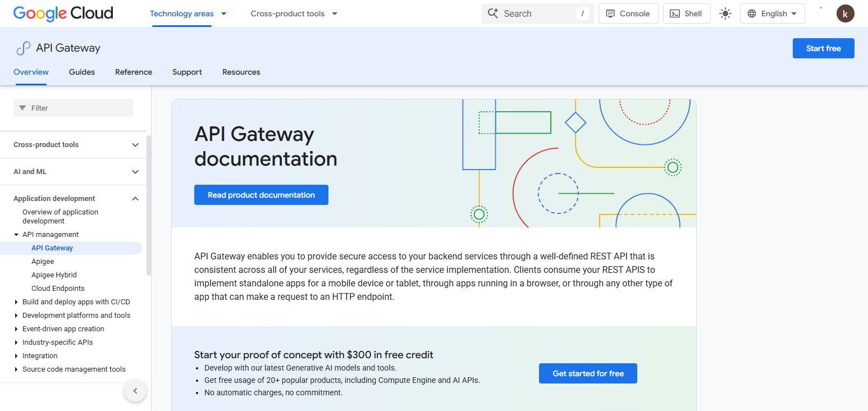The width and height of the screenshot is (868, 411).
Task: Expand Development platforms and tools
Action: tap(16, 316)
